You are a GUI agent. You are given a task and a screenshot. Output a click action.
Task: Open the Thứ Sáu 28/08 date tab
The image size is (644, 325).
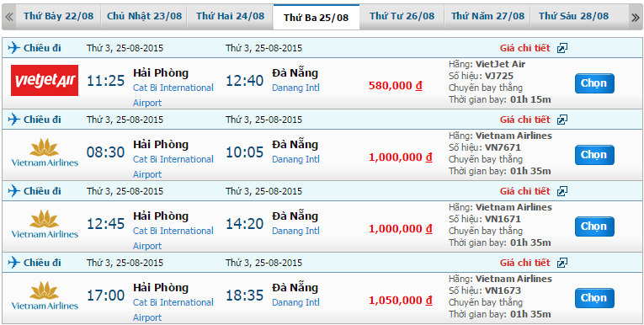(573, 17)
